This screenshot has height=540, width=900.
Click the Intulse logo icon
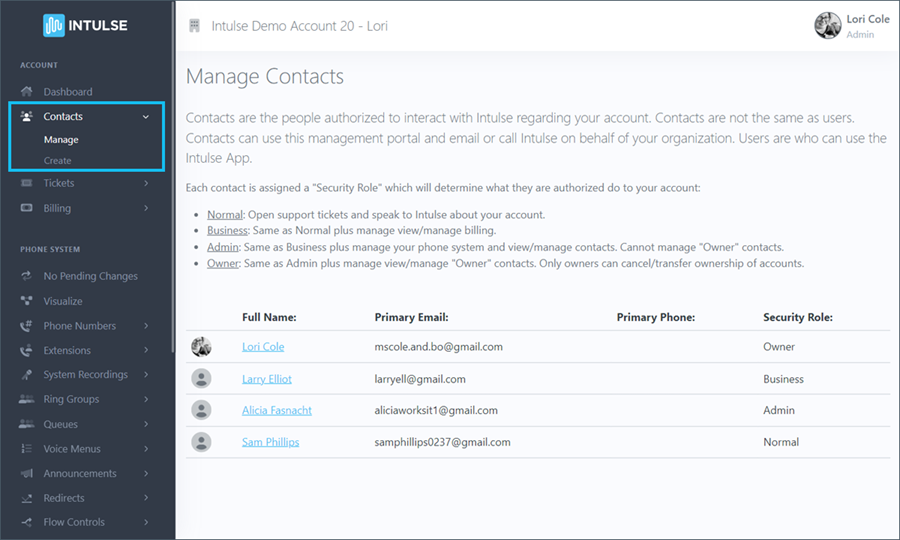click(53, 25)
